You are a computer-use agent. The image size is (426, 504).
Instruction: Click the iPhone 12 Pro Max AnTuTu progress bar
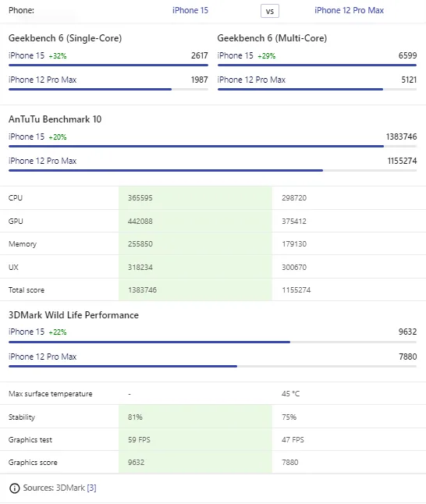(212, 170)
